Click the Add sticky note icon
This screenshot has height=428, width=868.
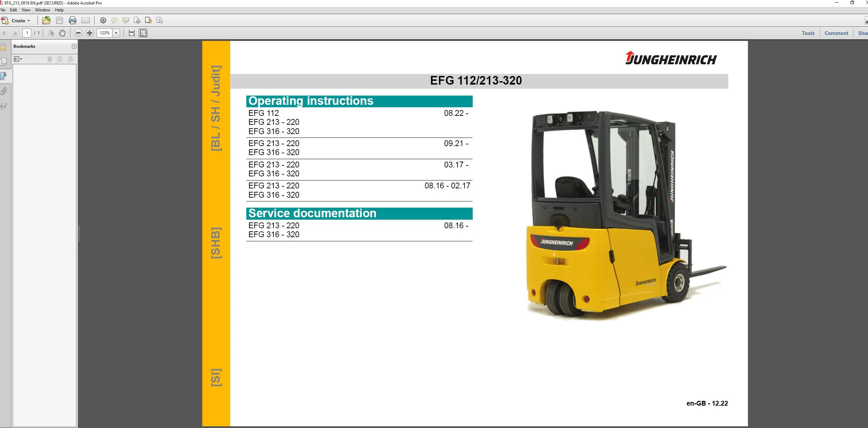(x=115, y=20)
